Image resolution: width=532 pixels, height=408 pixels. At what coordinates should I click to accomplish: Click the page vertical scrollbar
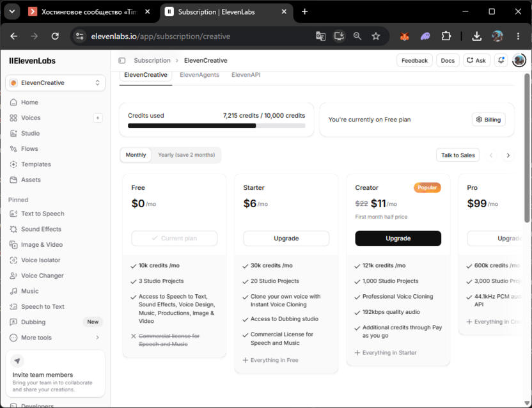click(x=527, y=148)
